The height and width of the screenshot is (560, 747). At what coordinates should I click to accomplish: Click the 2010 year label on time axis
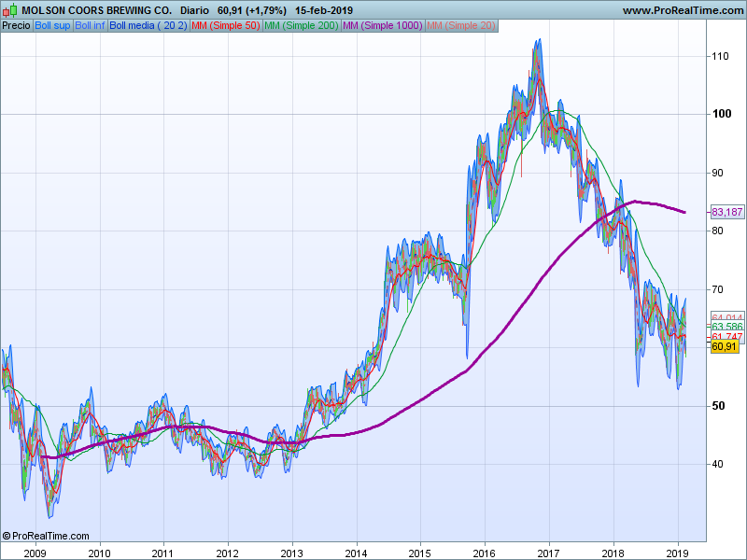[99, 553]
